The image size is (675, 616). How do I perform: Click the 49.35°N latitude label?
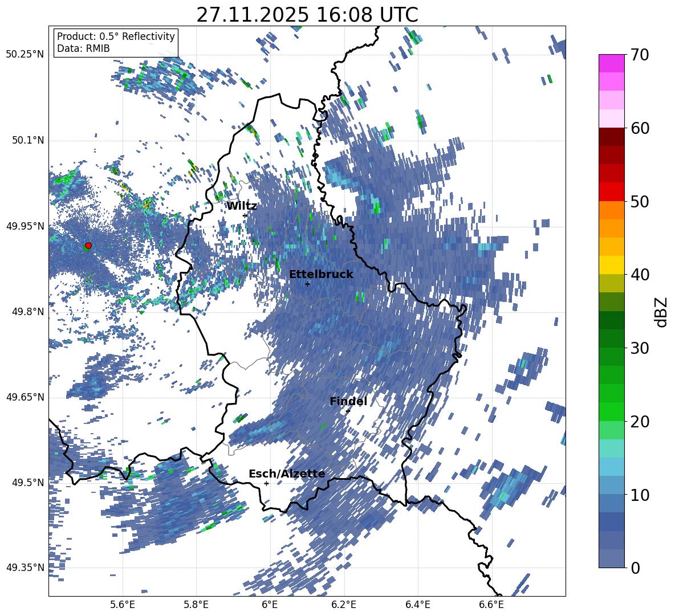click(25, 568)
